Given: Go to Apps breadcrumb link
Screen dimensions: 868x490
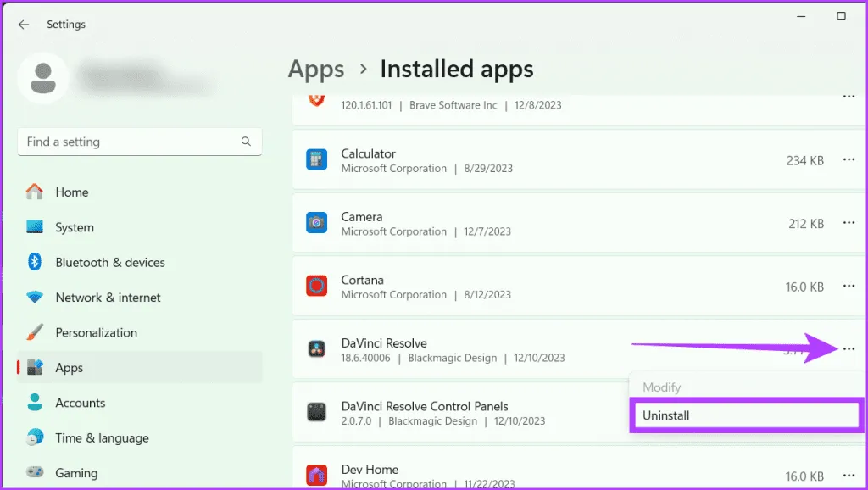Looking at the screenshot, I should click(316, 69).
